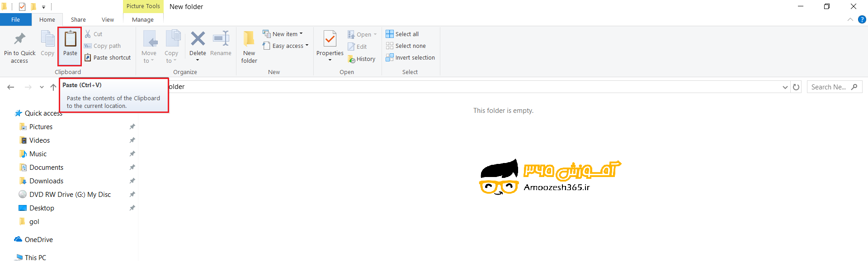Screen dimensions: 868x261
Task: Switch to the View ribbon tab
Action: click(x=108, y=19)
